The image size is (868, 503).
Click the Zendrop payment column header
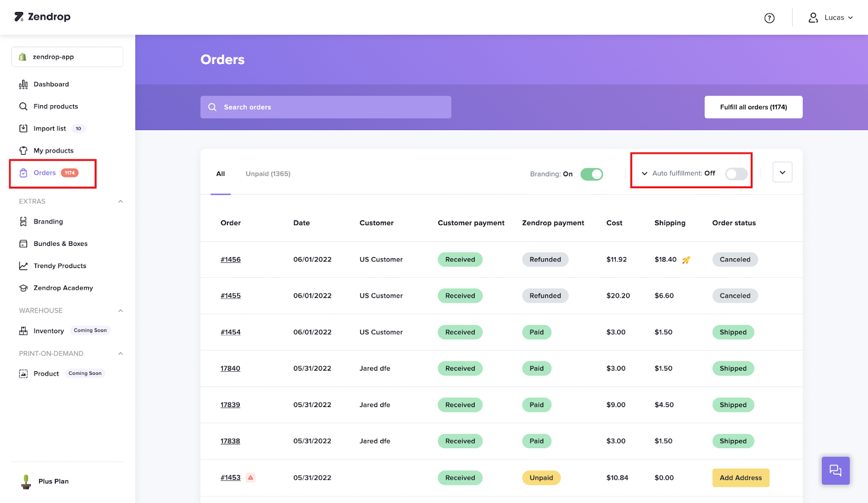553,223
